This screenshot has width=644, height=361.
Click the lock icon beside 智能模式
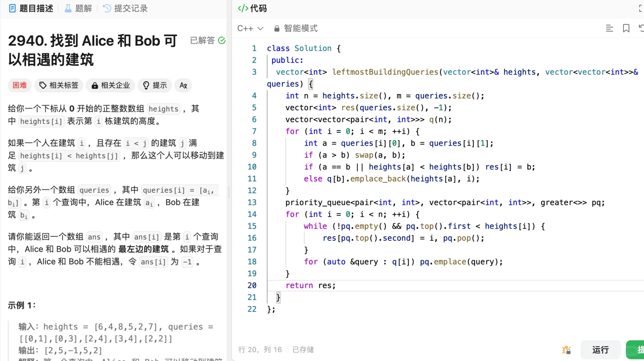click(277, 29)
